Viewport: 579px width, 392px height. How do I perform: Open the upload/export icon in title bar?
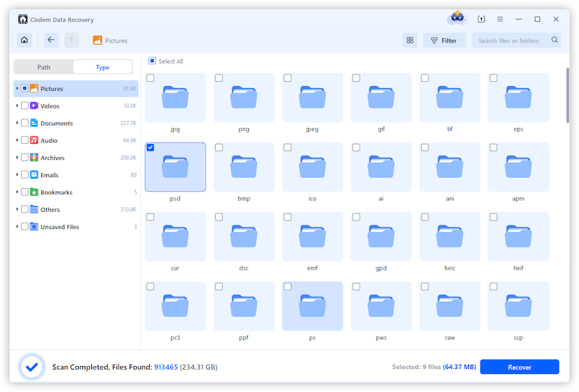point(481,20)
